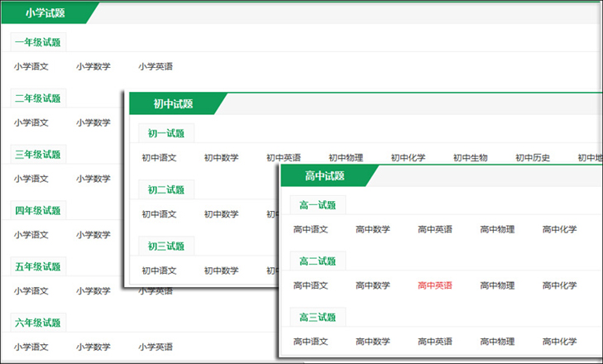Click 小学语文 under 四年级试题

point(31,235)
